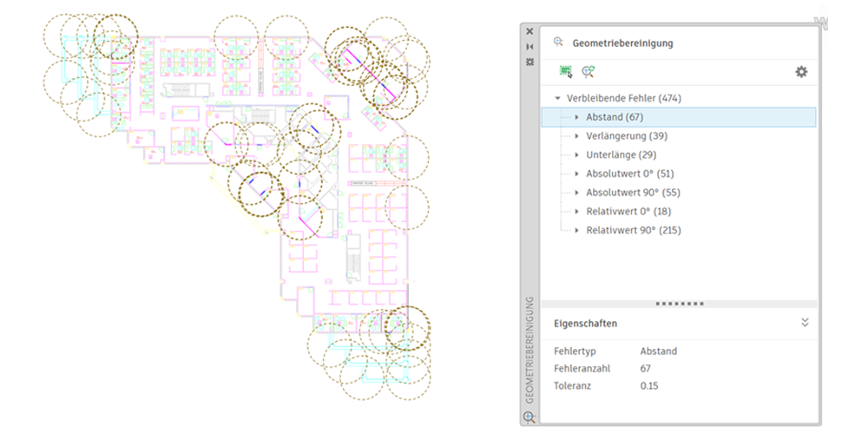Click the select objects icon in panel toolbar
The height and width of the screenshot is (434, 868).
point(566,72)
